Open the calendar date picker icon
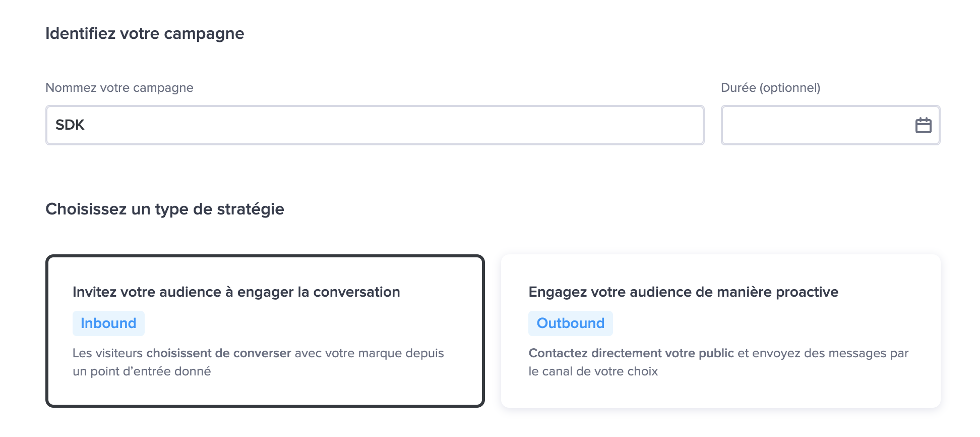980x437 pixels. pyautogui.click(x=923, y=125)
